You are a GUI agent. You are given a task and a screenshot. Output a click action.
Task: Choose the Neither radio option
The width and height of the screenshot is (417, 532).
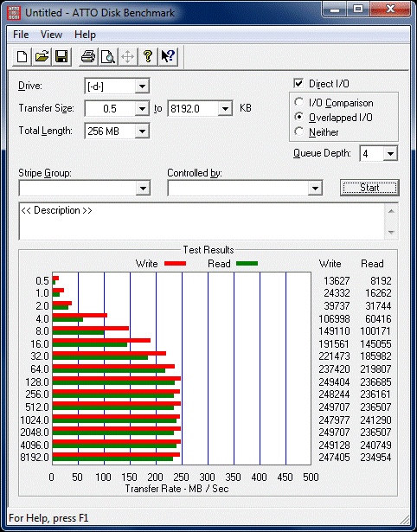(x=299, y=131)
